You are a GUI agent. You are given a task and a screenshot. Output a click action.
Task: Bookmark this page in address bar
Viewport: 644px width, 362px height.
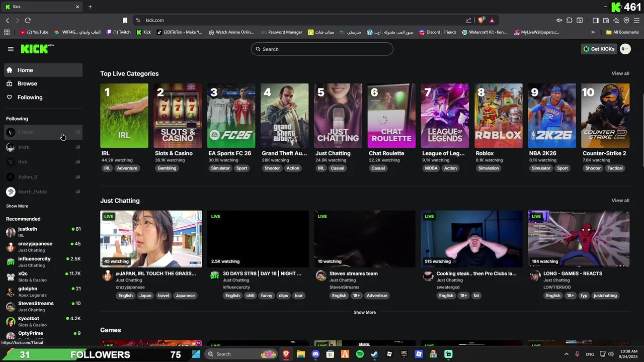[x=125, y=20]
